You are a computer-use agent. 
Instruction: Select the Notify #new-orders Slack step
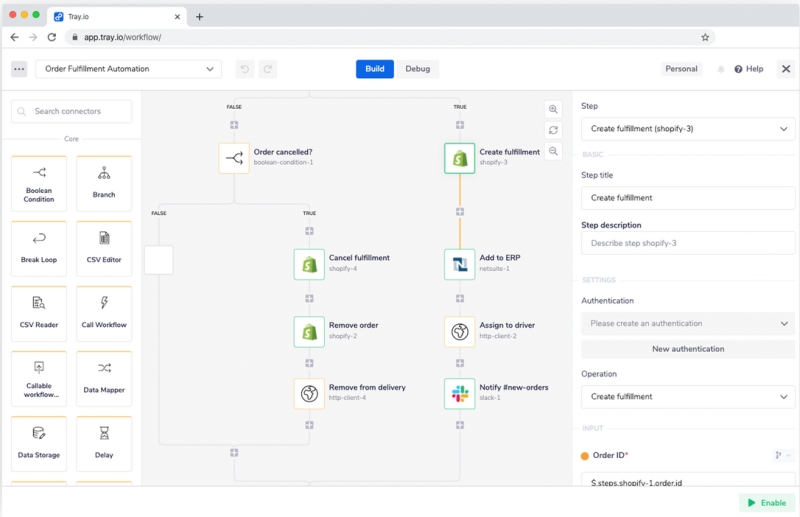[460, 393]
